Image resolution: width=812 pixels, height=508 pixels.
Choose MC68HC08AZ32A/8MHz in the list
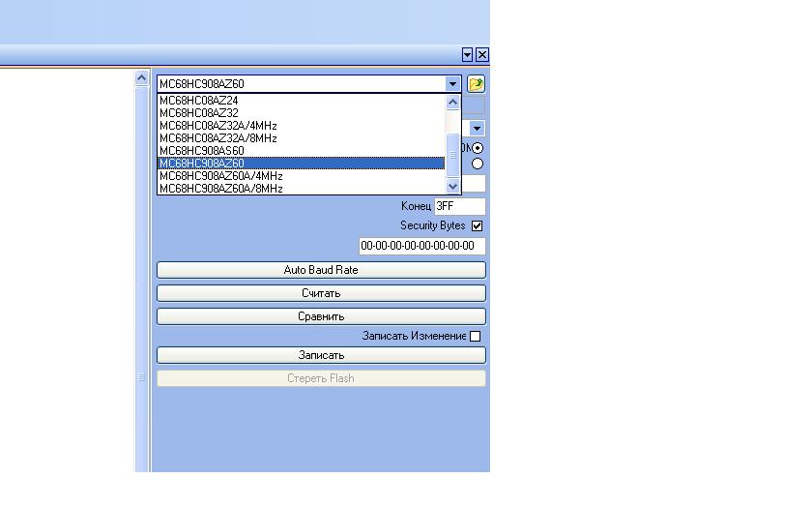coord(301,137)
